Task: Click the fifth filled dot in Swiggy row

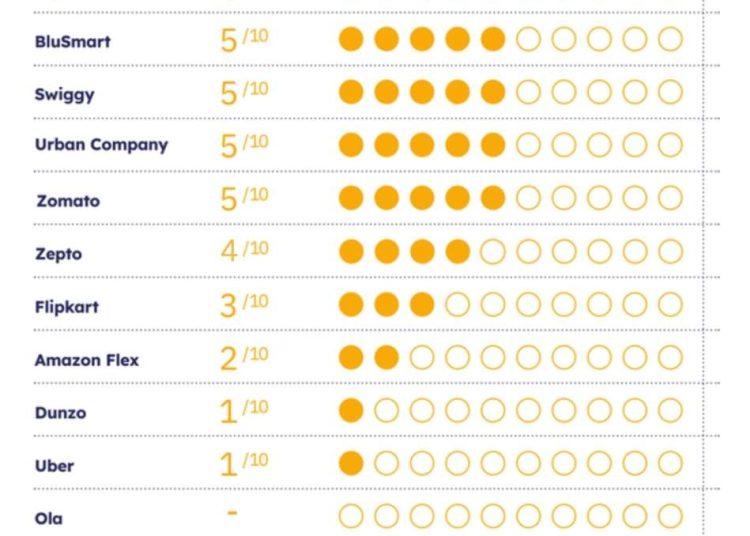Action: [493, 92]
